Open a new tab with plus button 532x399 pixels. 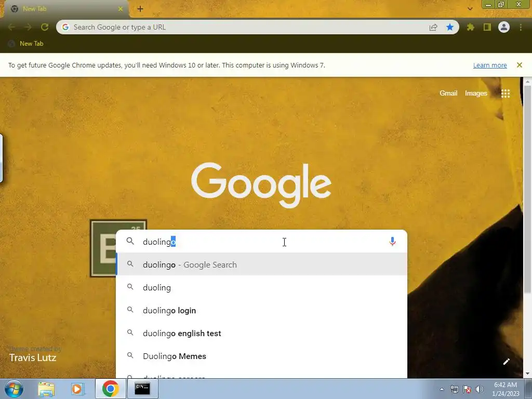(x=140, y=9)
